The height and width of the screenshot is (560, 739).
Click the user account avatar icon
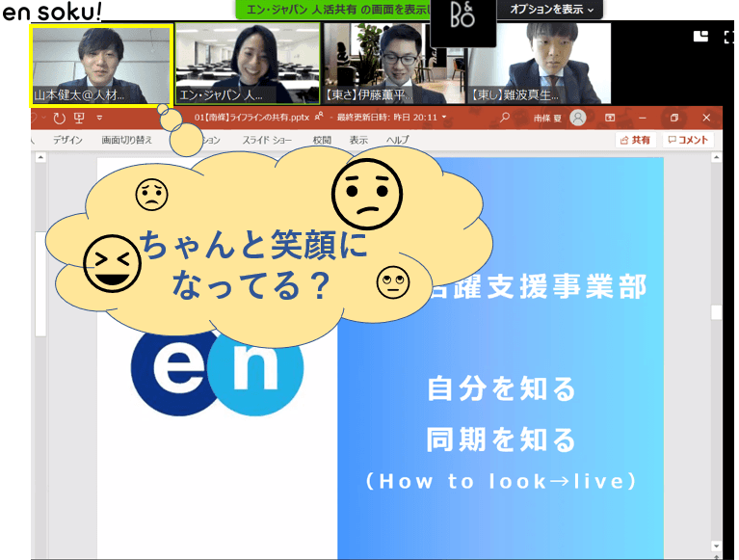pos(577,118)
